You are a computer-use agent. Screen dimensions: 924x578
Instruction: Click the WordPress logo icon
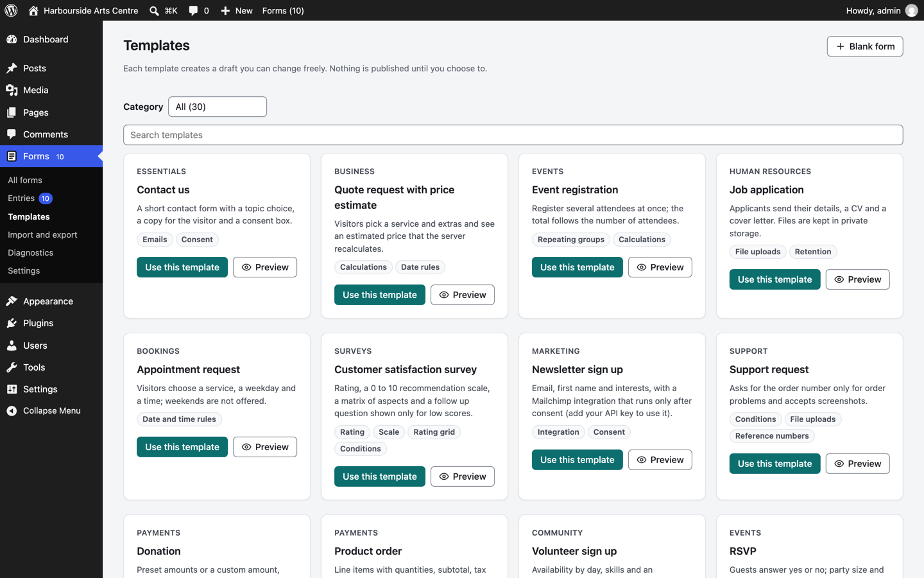11,10
